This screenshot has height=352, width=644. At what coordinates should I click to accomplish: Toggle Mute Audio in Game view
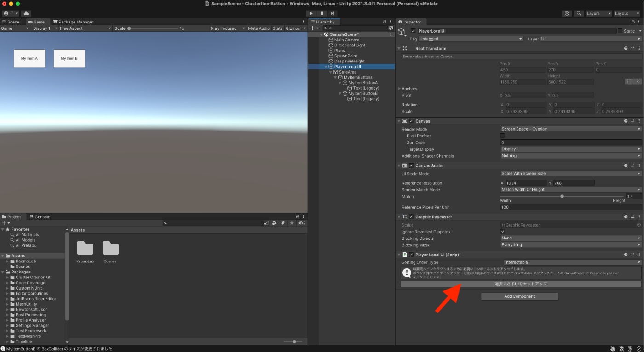(x=259, y=28)
